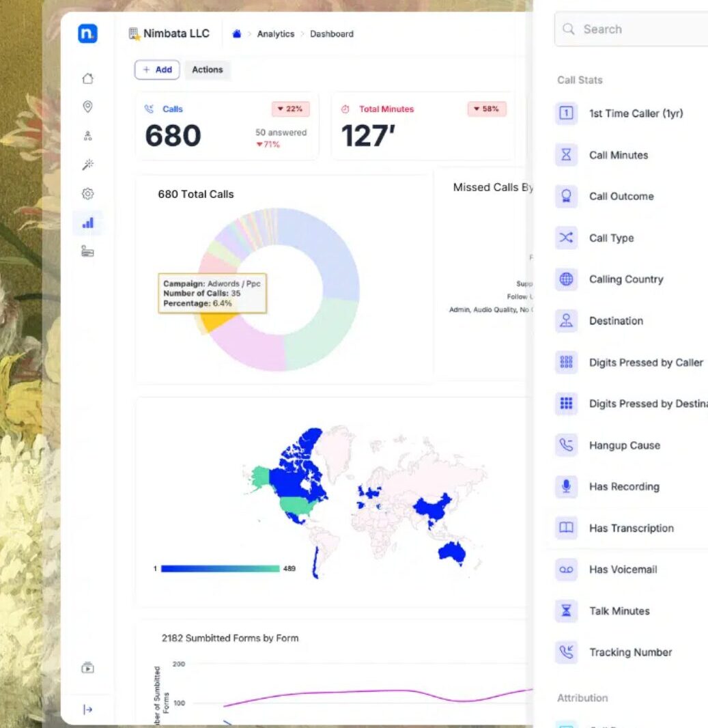Click the magic wand sidebar icon
This screenshot has height=728, width=708.
coord(87,165)
